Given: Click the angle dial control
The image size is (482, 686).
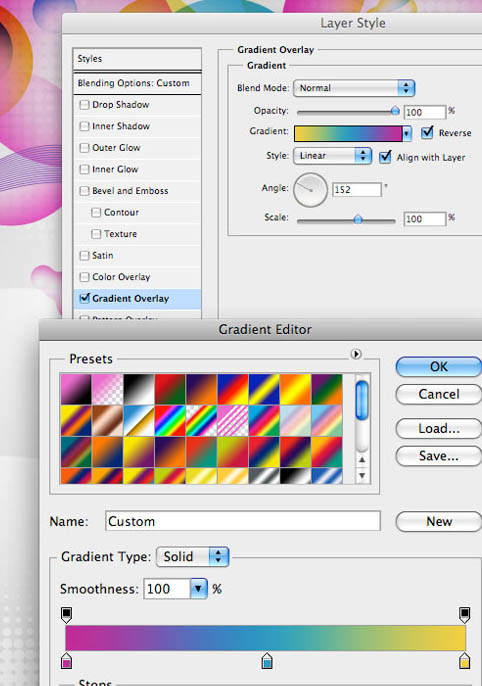Looking at the screenshot, I should tap(311, 189).
